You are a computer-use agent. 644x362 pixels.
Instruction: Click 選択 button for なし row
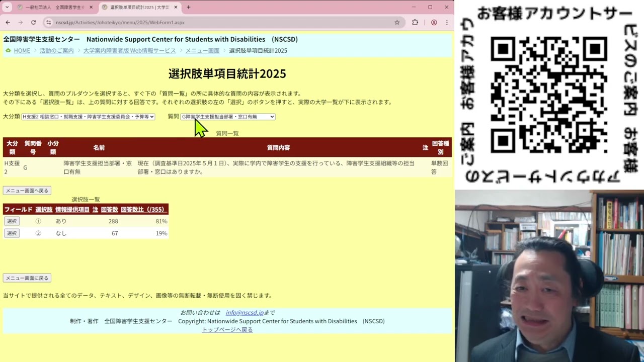tap(12, 233)
